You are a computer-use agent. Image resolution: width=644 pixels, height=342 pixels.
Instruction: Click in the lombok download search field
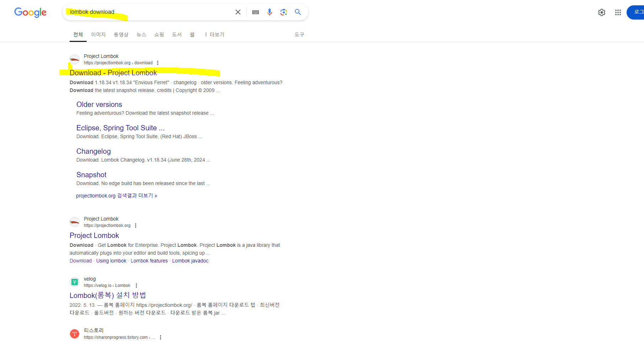pyautogui.click(x=149, y=12)
